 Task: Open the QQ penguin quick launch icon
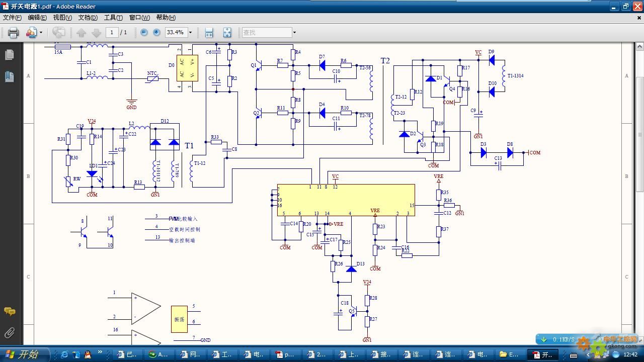[x=88, y=354]
